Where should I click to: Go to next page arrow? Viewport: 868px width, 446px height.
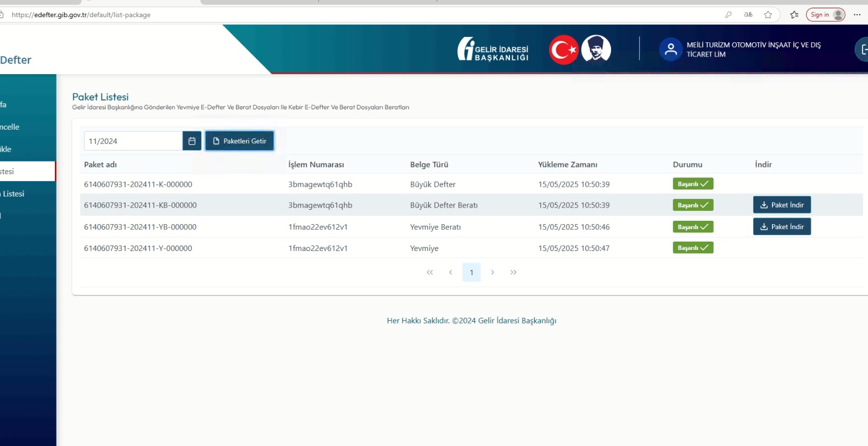tap(492, 272)
